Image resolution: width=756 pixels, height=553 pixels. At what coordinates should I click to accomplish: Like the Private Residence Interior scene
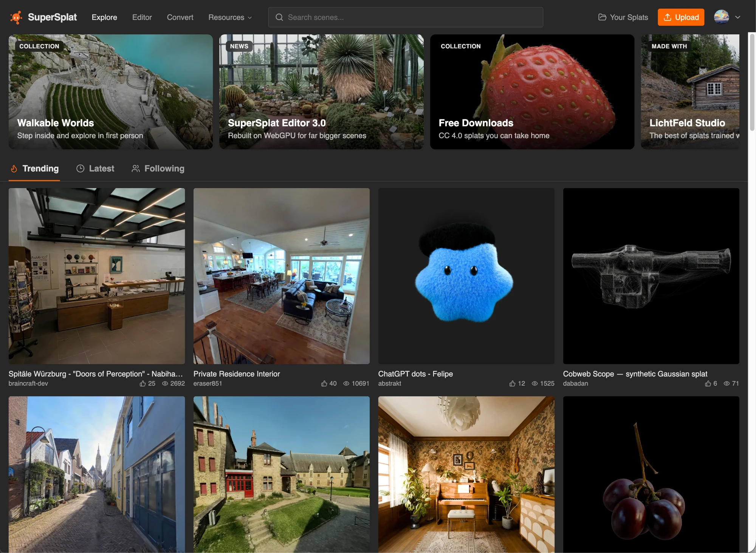(x=324, y=384)
